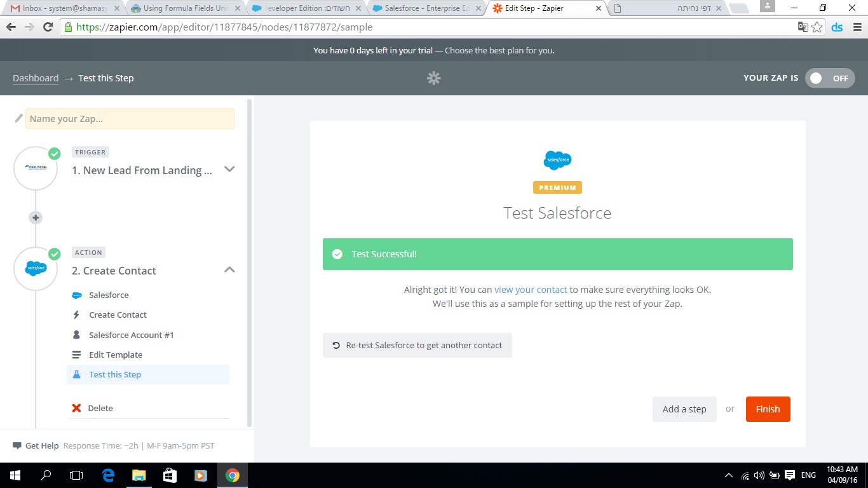This screenshot has width=868, height=488.
Task: Click the taskbar search icon
Action: point(46,475)
